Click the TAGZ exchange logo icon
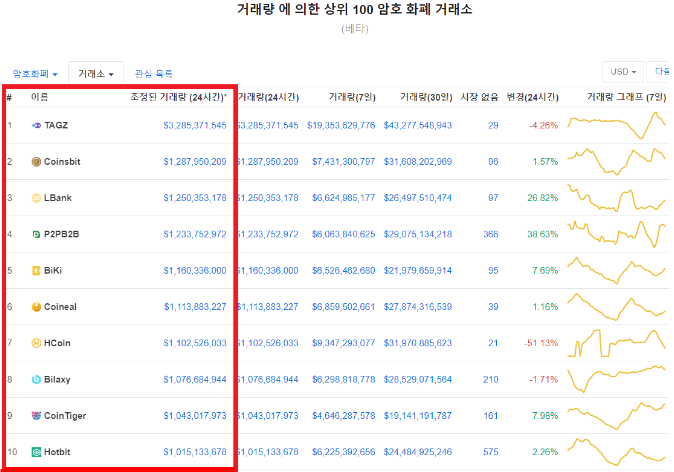 coord(37,126)
